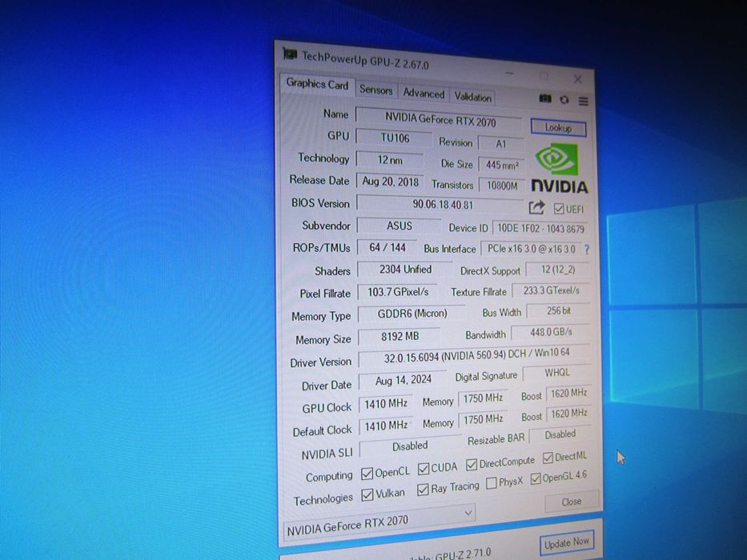This screenshot has width=747, height=560.
Task: Click the Shaders field 2304 Unified
Action: click(x=405, y=270)
